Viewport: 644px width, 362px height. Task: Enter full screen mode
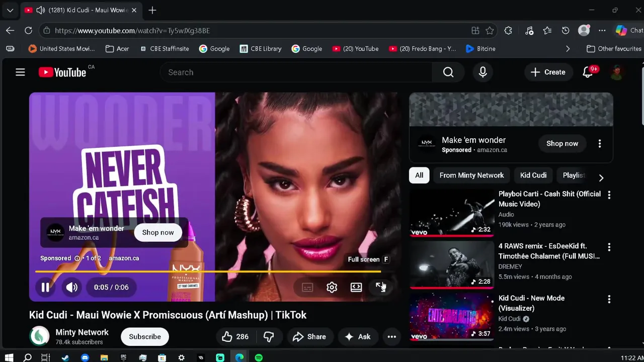click(x=380, y=287)
